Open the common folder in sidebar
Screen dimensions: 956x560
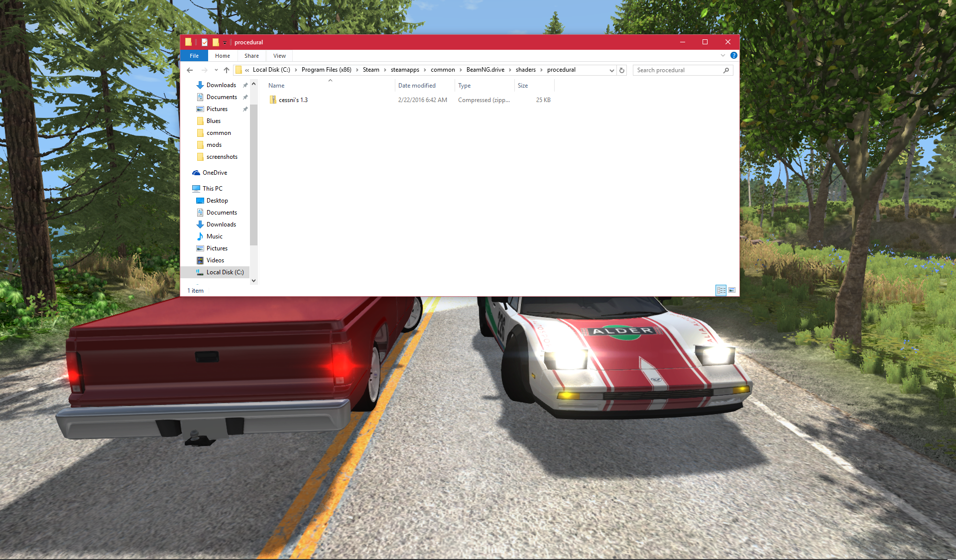coord(219,133)
